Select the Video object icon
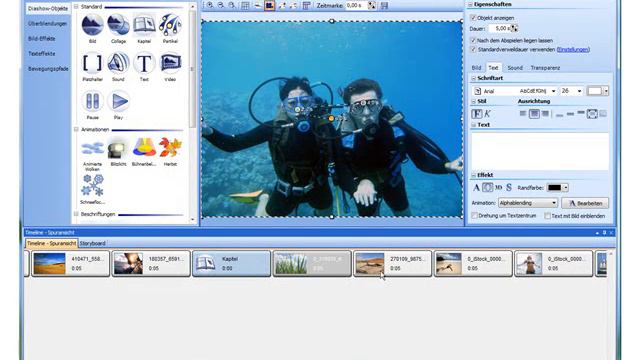This screenshot has width=640, height=360. (x=170, y=63)
